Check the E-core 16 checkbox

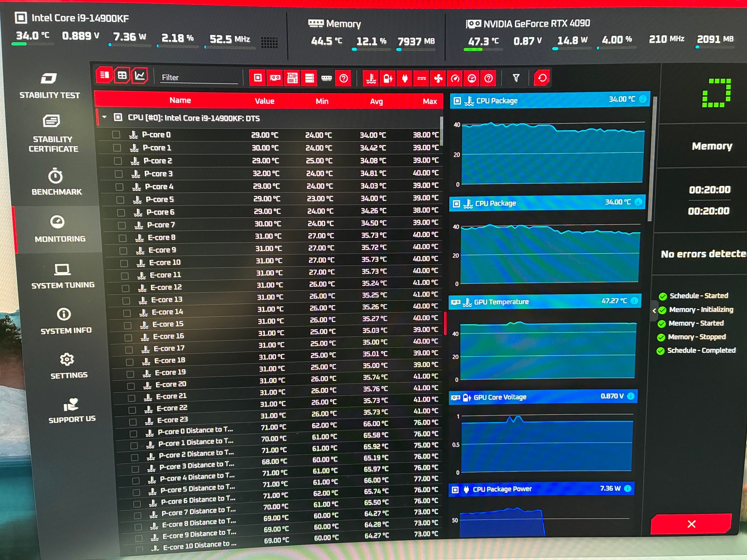click(128, 338)
